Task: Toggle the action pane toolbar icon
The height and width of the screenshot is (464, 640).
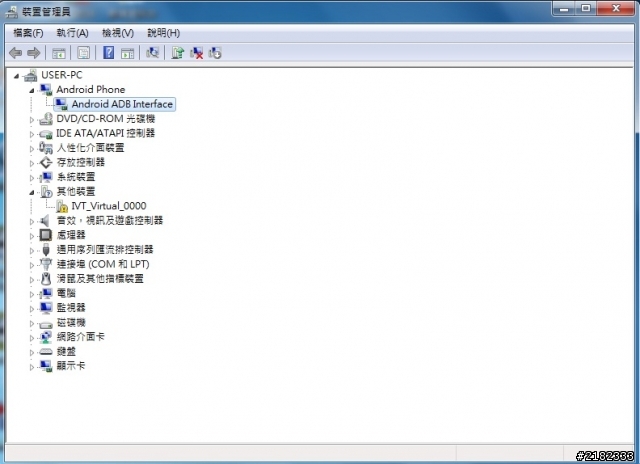Action: click(127, 53)
